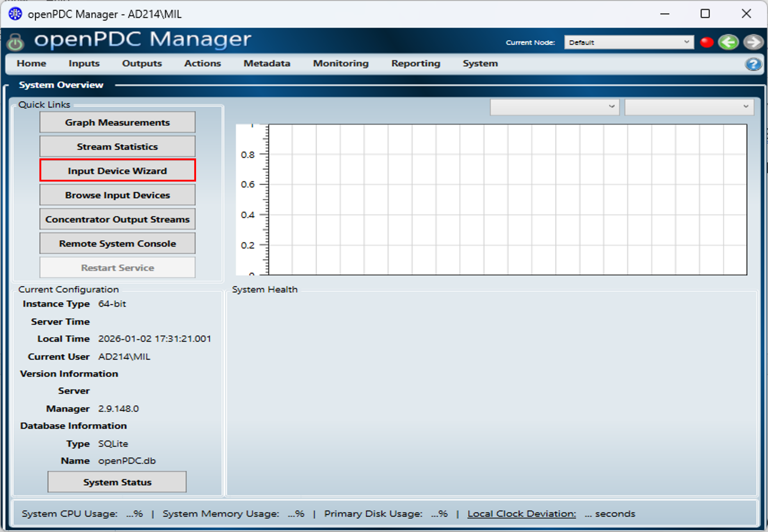Click the green power lock logo icon
The image size is (768, 532).
pos(15,42)
